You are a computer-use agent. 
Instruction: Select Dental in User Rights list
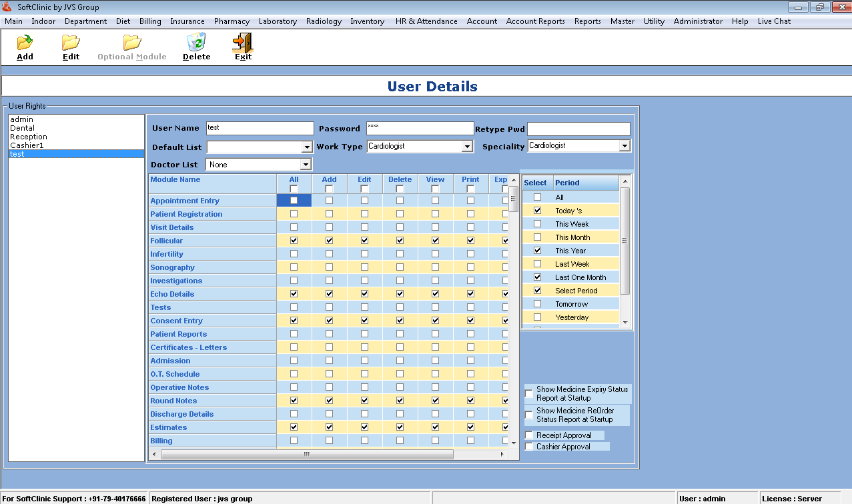click(x=76, y=128)
